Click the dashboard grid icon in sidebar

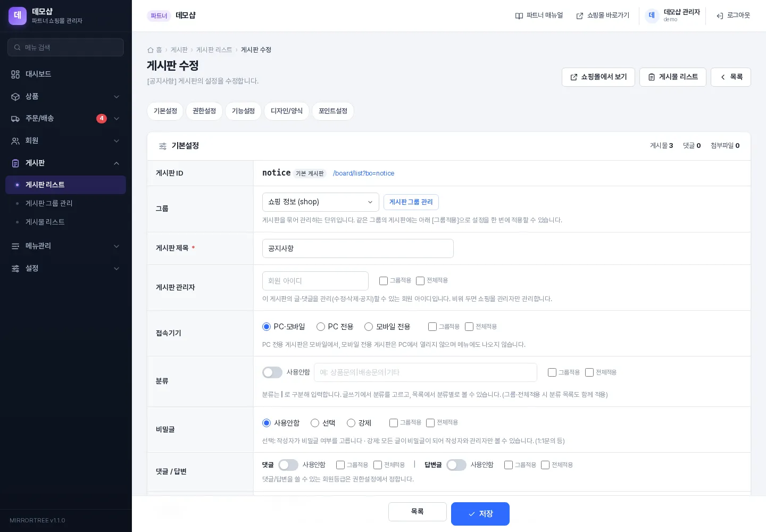[15, 74]
